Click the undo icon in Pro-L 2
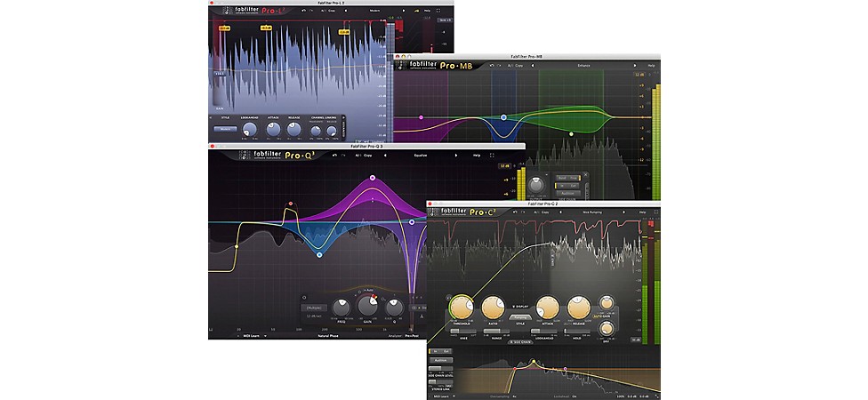This screenshot has width=868, height=400. (x=303, y=11)
